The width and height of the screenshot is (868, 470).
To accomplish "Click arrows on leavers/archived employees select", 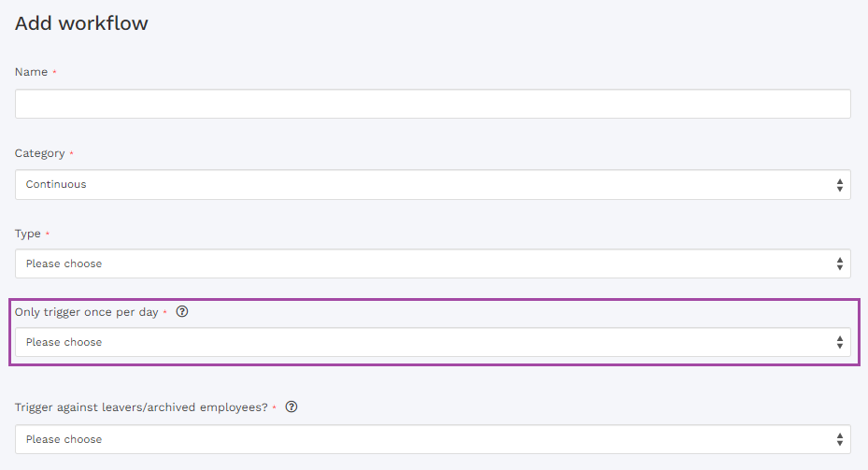I will 839,439.
